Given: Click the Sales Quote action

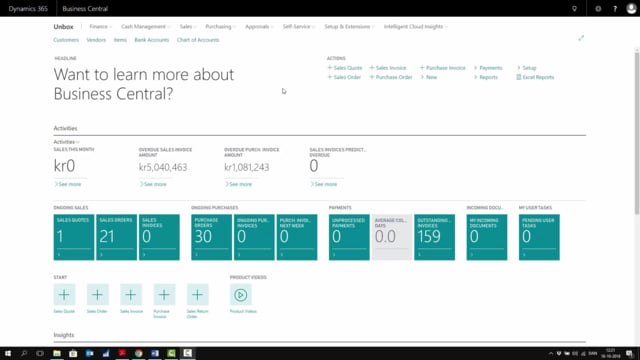Looking at the screenshot, I should tap(345, 68).
